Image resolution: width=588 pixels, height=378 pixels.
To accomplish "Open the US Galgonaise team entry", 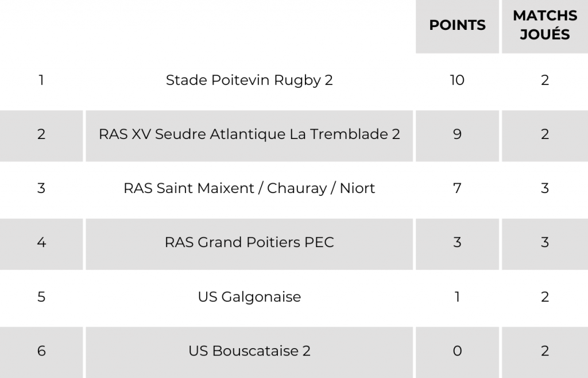I will point(249,297).
